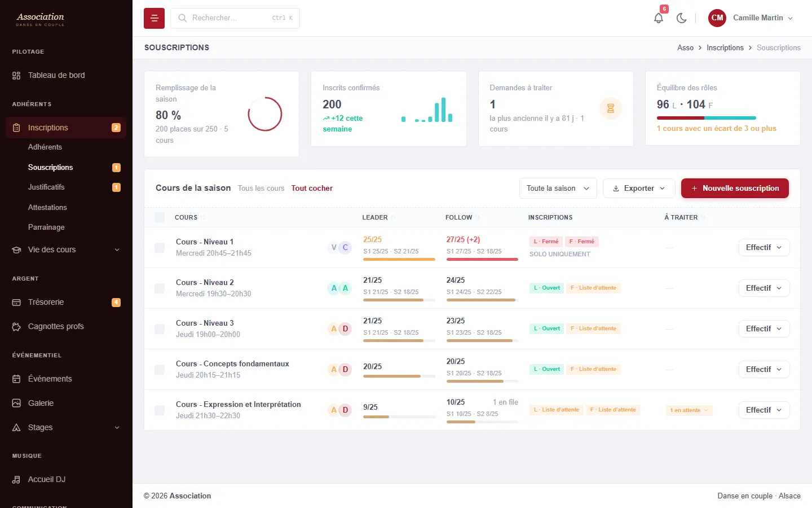Click Stages icon in sidebar
812x508 pixels.
coord(16,428)
